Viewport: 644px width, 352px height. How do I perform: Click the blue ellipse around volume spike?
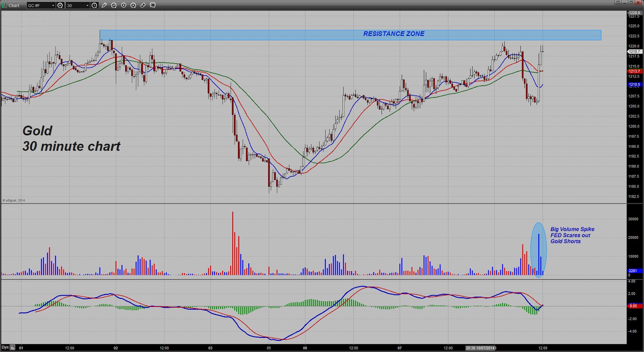(x=538, y=250)
